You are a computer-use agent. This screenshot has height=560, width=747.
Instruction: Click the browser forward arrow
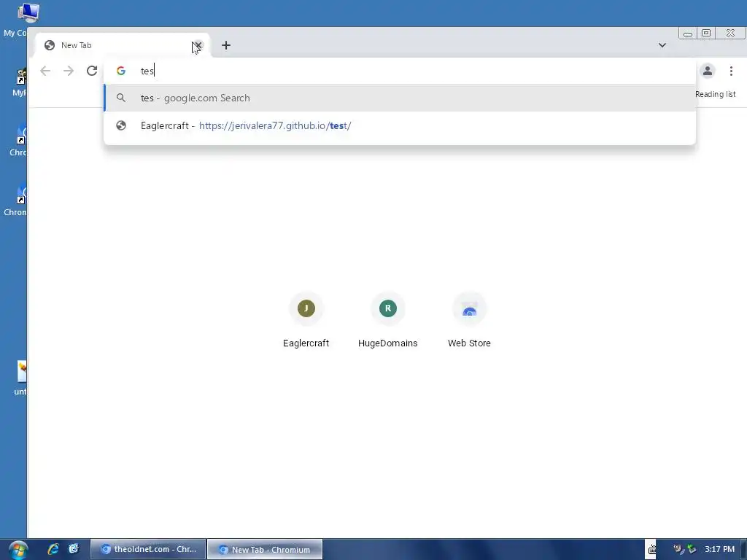pyautogui.click(x=69, y=71)
